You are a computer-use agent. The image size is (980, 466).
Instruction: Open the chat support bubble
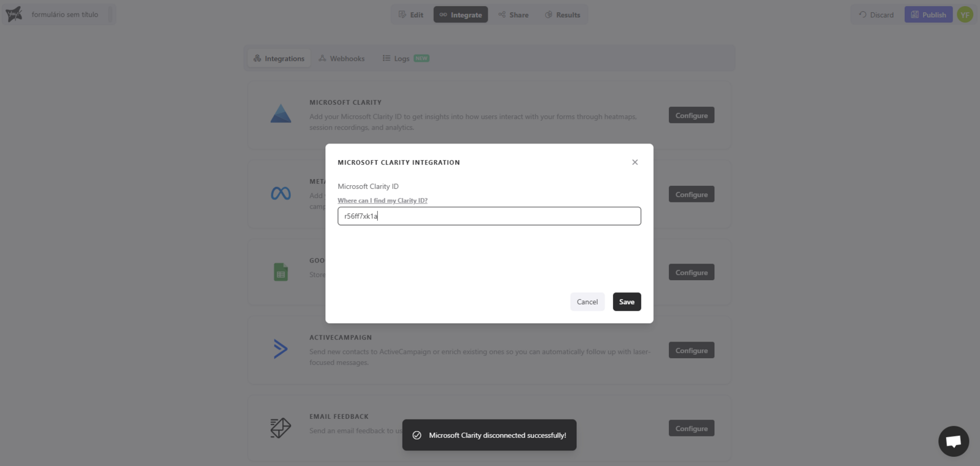pyautogui.click(x=953, y=441)
